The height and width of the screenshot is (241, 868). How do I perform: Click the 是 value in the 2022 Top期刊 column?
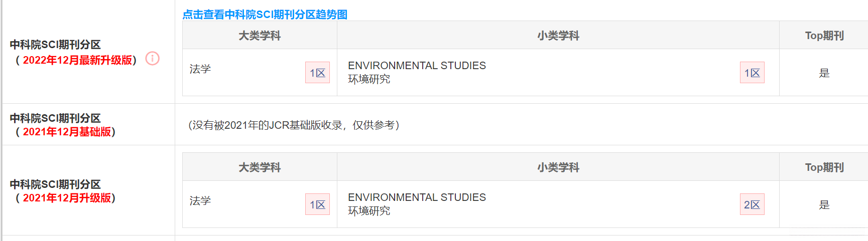tap(824, 73)
